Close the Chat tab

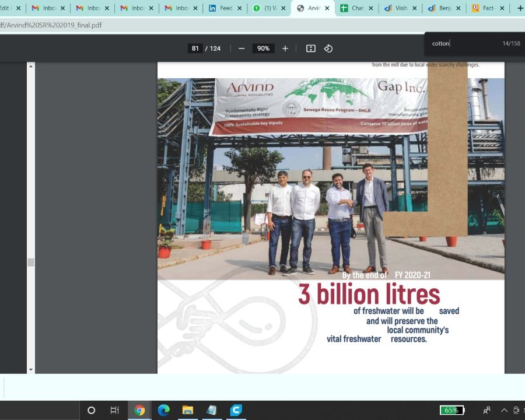pyautogui.click(x=370, y=8)
